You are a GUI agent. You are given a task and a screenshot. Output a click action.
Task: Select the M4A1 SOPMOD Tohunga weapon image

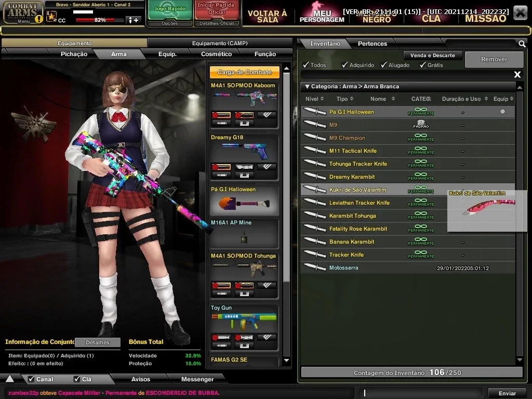[244, 270]
